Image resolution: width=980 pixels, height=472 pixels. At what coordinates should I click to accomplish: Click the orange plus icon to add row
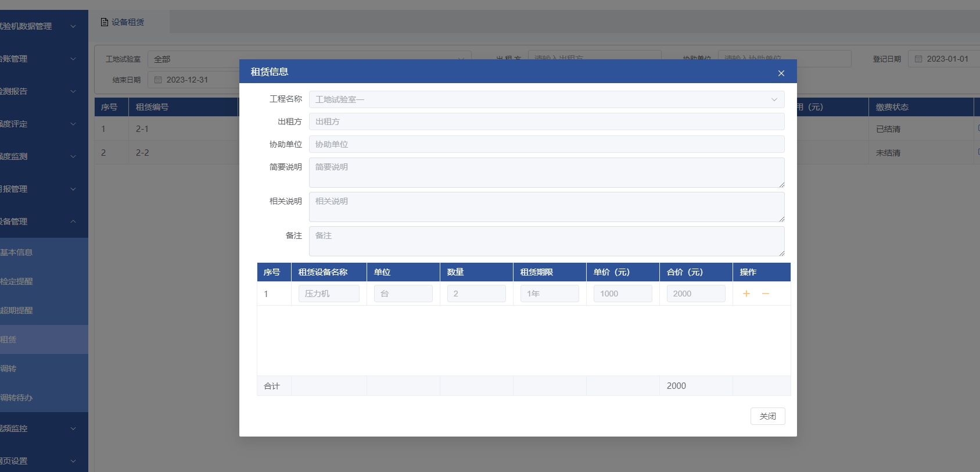pos(746,294)
